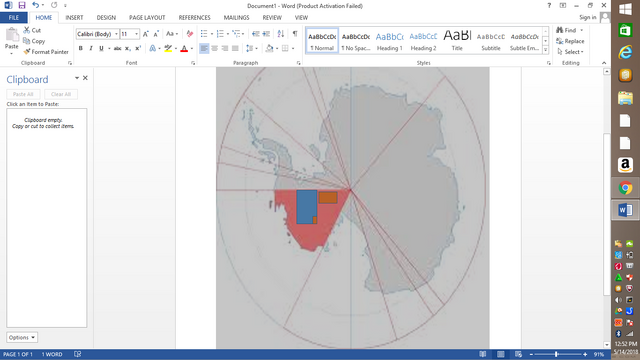Screen dimensions: 640x360
Task: Click the Paste clipboard icon
Action: point(11,35)
